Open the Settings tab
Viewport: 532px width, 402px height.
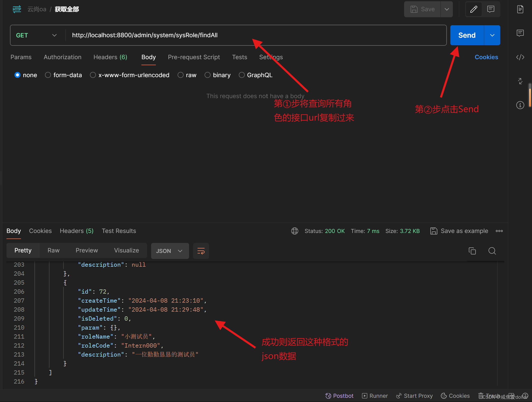coord(271,57)
